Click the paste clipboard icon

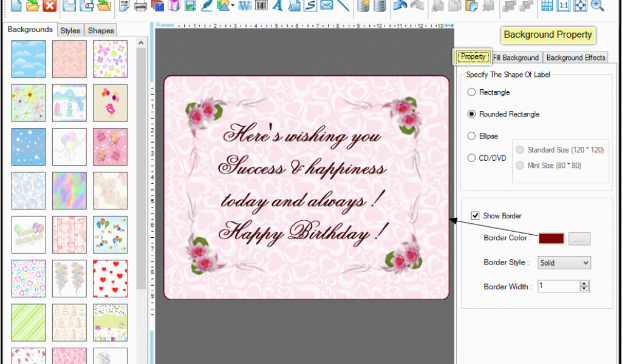(x=471, y=5)
